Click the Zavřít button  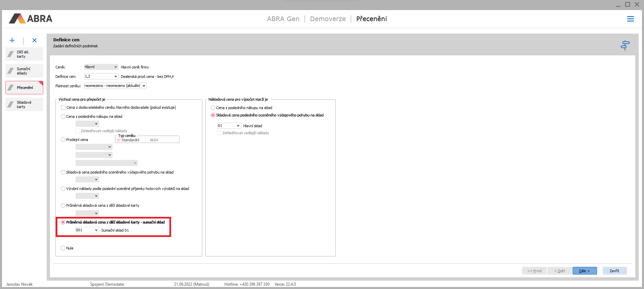[614, 271]
